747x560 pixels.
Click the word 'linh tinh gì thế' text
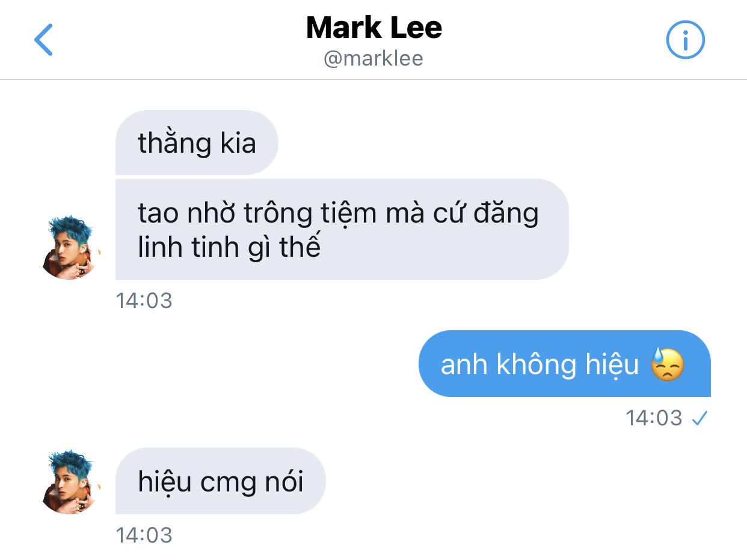(229, 248)
